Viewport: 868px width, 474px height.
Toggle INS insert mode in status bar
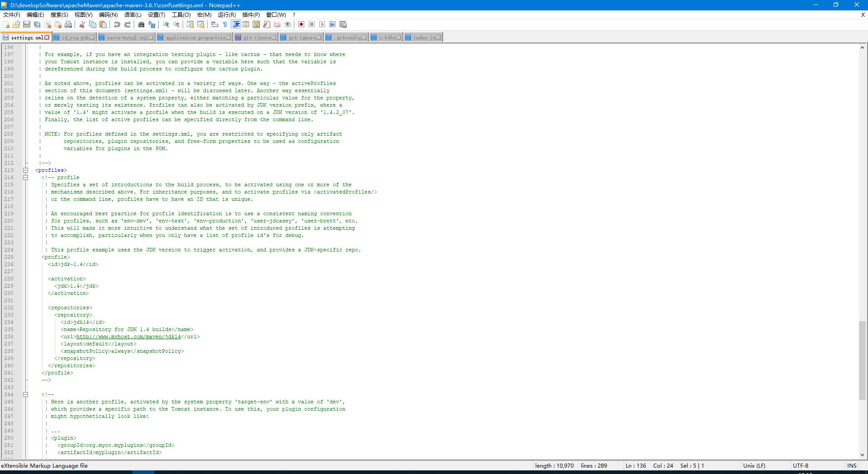point(852,465)
